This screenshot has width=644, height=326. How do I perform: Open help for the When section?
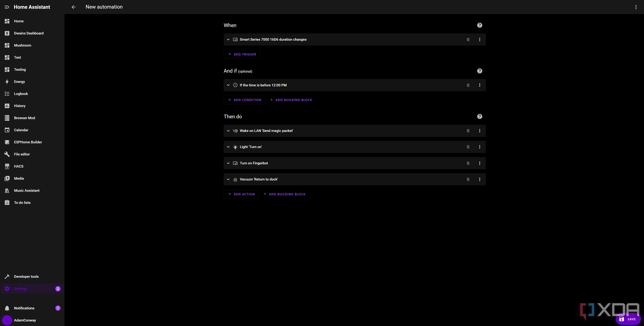480,25
